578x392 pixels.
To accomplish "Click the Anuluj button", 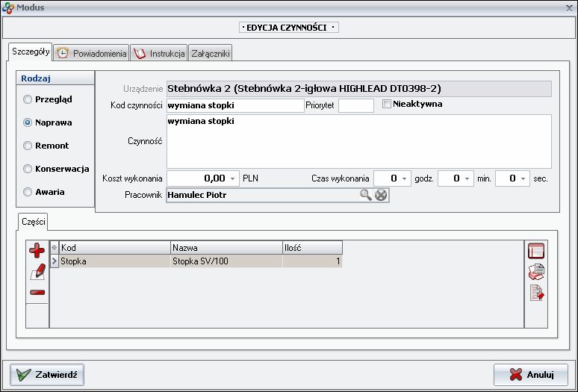I will (531, 374).
